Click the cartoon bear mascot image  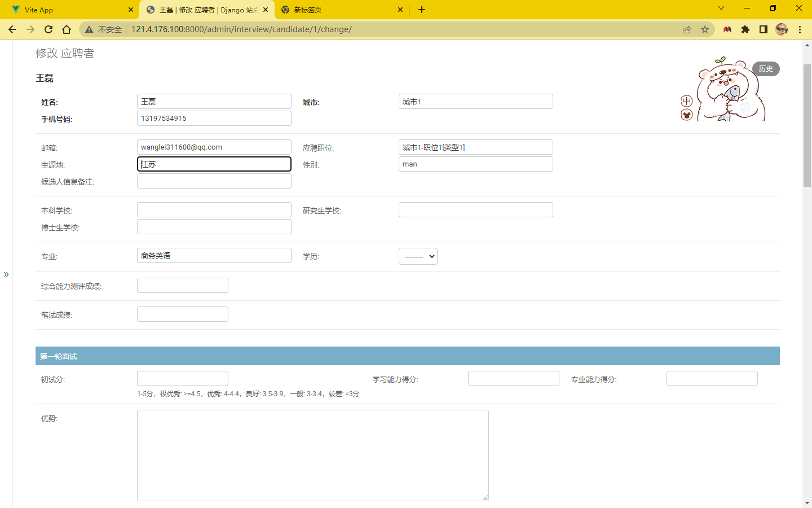tap(730, 89)
